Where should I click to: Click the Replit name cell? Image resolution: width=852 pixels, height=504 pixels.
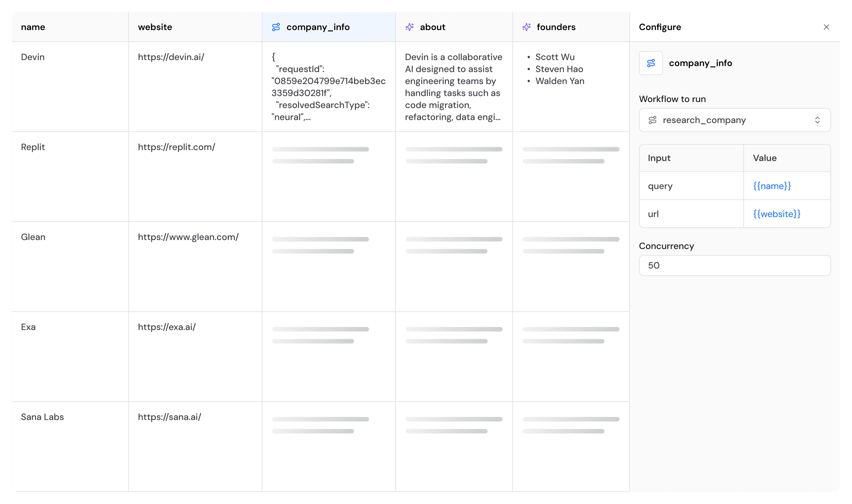(x=70, y=177)
